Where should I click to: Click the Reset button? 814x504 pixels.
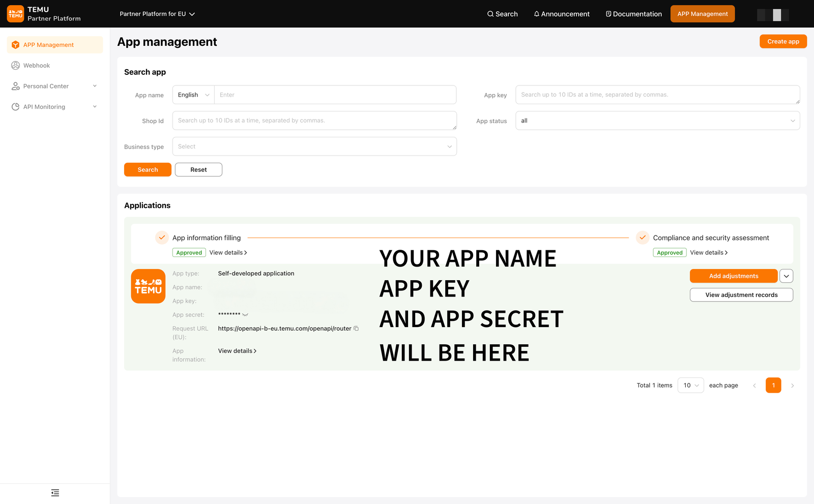pyautogui.click(x=198, y=169)
